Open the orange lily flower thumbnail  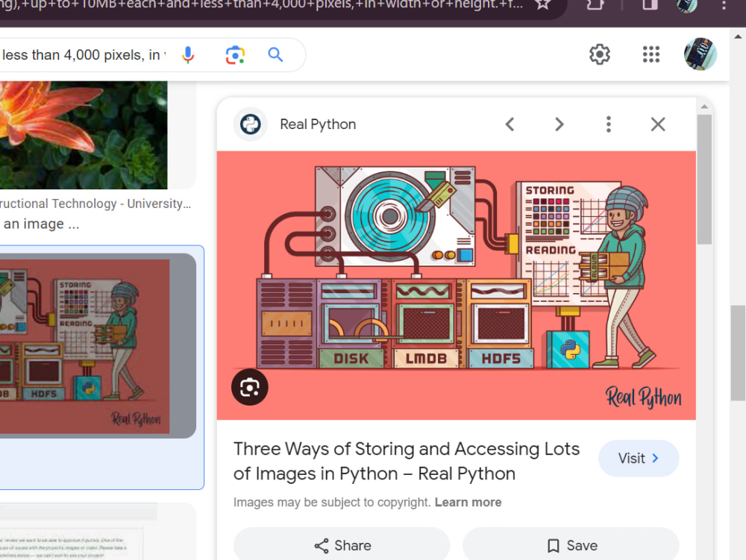tap(84, 135)
